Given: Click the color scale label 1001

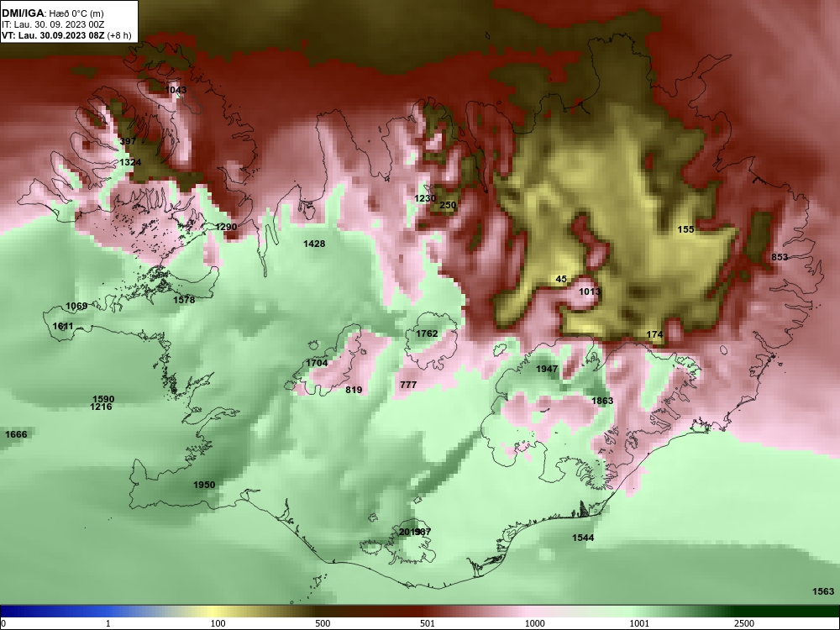Looking at the screenshot, I should 639,623.
